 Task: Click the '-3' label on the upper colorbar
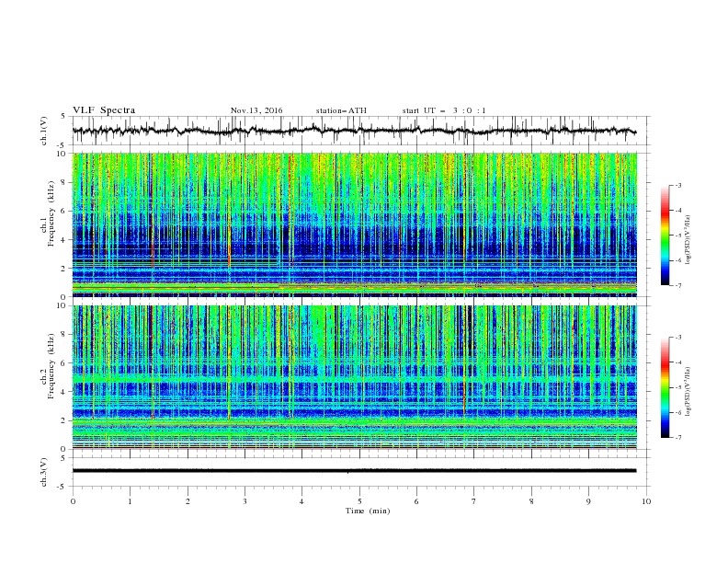pos(678,185)
